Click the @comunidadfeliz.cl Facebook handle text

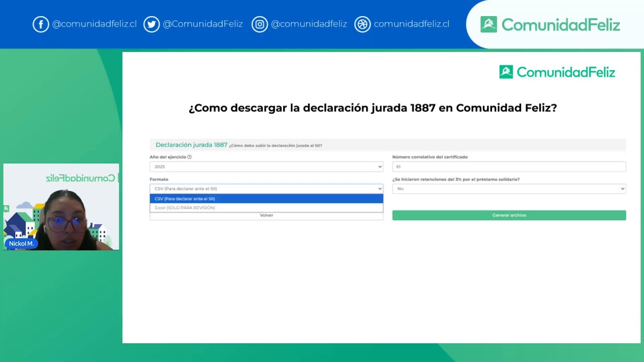(95, 24)
